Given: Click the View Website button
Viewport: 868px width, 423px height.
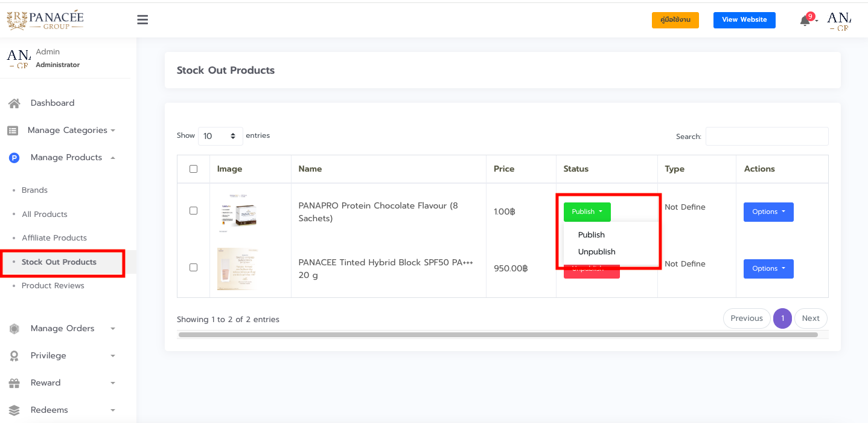Looking at the screenshot, I should pyautogui.click(x=744, y=20).
